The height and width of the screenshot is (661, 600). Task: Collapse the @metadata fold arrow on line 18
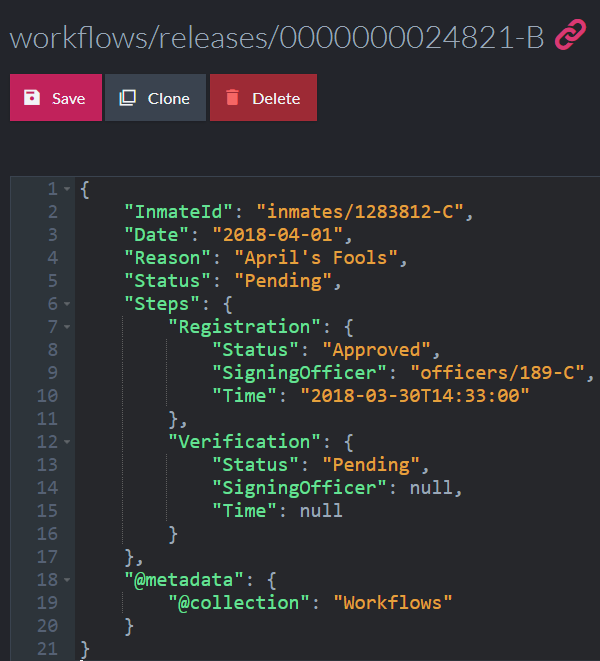click(x=67, y=580)
